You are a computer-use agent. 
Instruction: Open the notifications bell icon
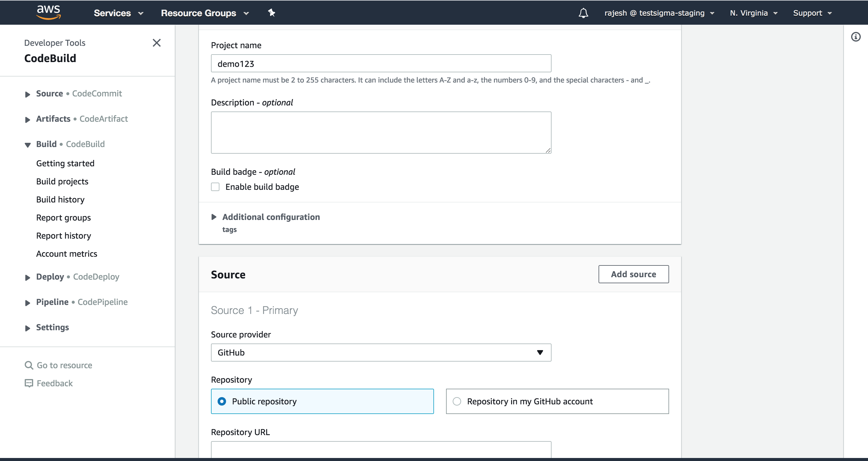tap(583, 13)
